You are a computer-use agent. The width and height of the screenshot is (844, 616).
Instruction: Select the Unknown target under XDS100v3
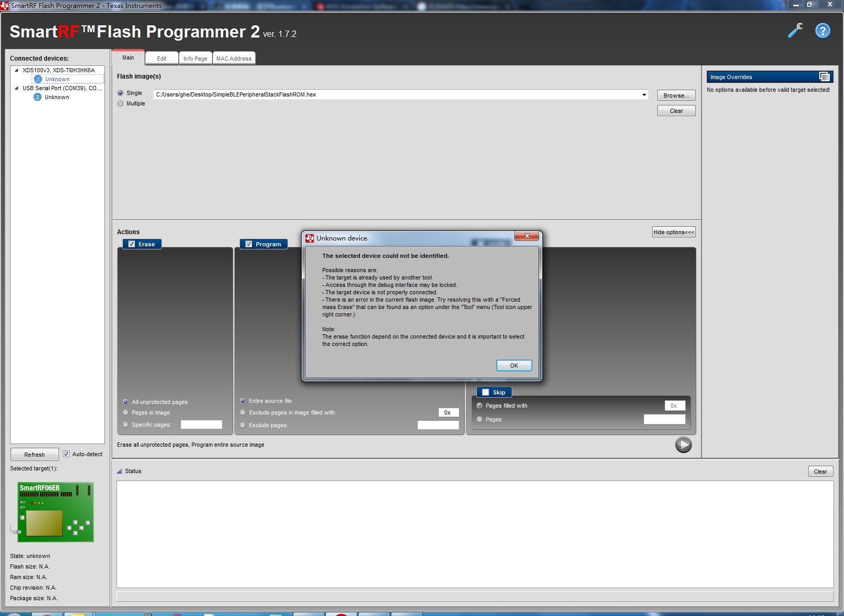[57, 79]
